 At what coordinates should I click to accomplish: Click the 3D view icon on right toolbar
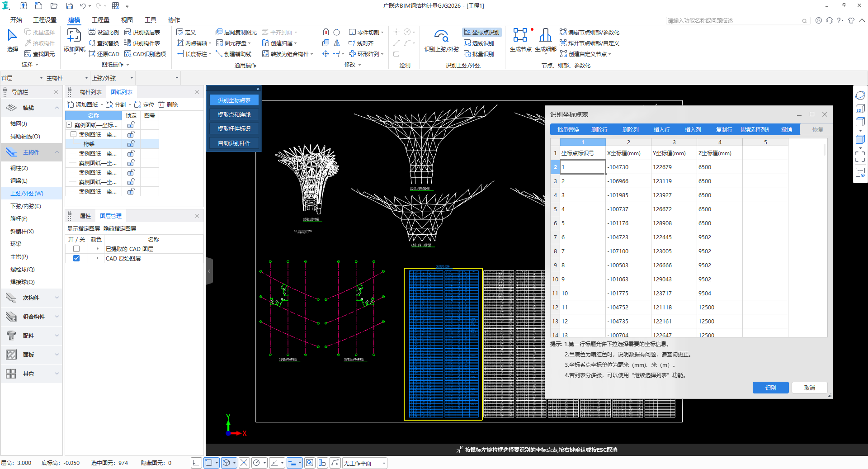[860, 109]
